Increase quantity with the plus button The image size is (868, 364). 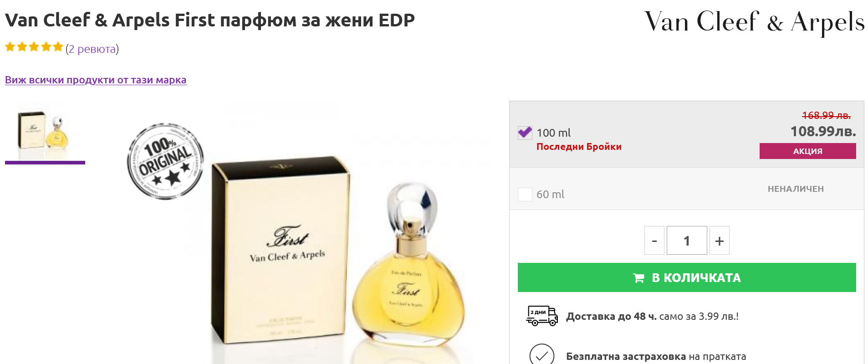719,241
